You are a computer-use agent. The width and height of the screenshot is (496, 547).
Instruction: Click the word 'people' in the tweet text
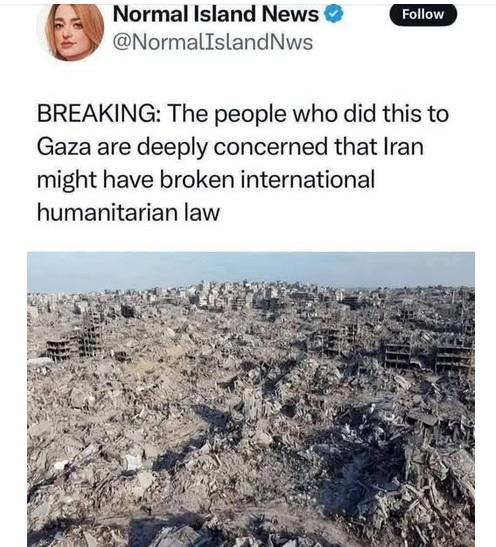[x=250, y=115]
